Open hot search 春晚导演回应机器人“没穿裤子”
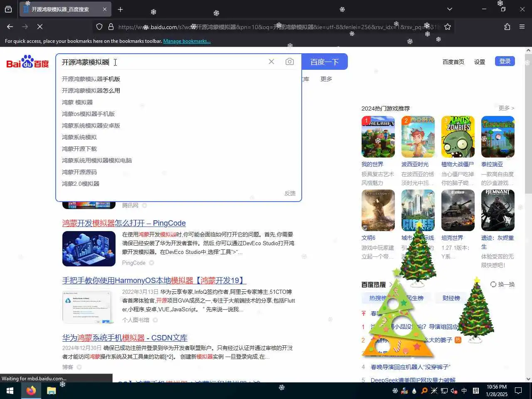532x399 pixels. pyautogui.click(x=411, y=367)
